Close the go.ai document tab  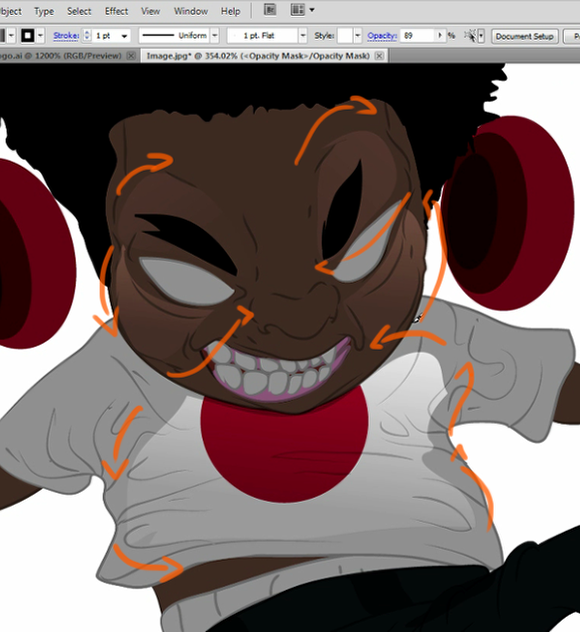click(x=131, y=56)
